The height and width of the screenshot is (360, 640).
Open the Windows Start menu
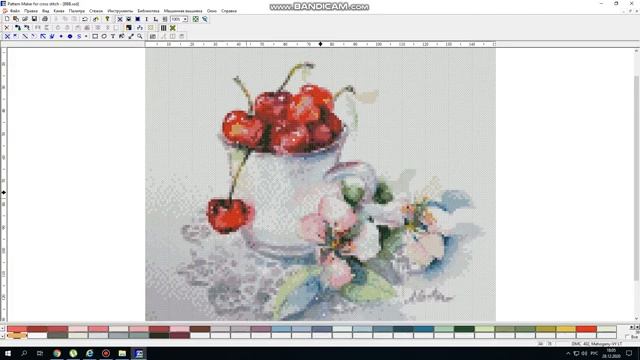tap(8, 353)
